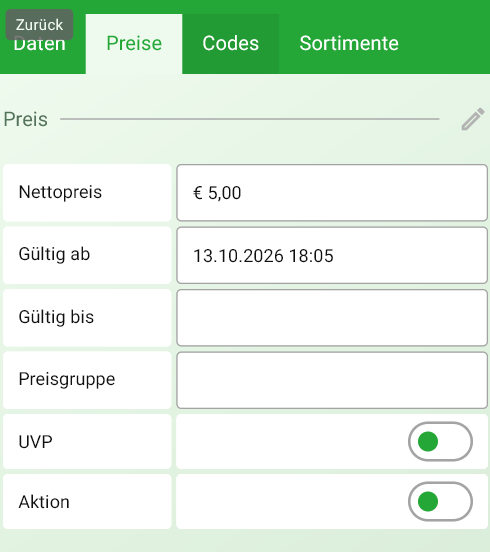Screen dimensions: 490x552
Task: Switch to the Codes tab
Action: coord(231,44)
